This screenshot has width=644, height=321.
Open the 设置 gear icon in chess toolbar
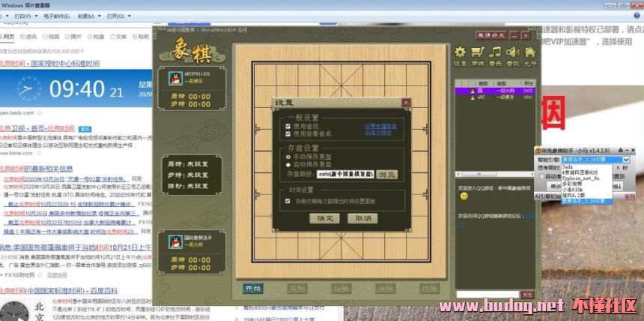460,53
